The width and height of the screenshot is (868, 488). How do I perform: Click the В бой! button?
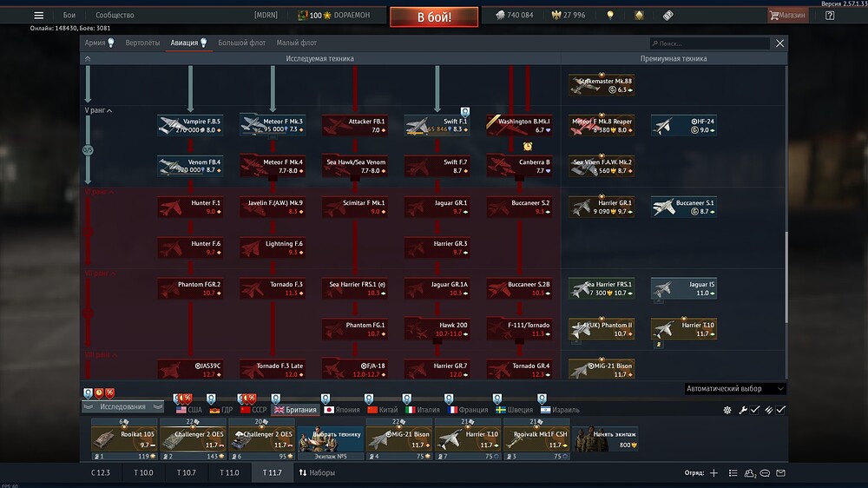(434, 17)
